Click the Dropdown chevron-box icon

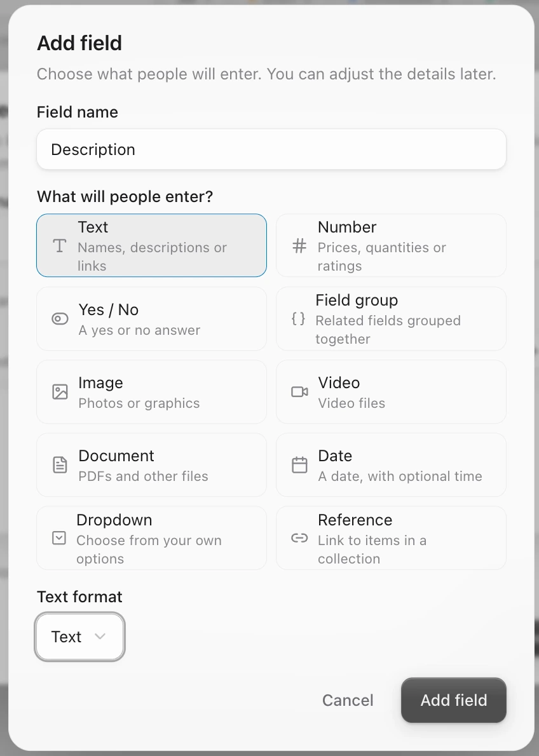click(59, 537)
